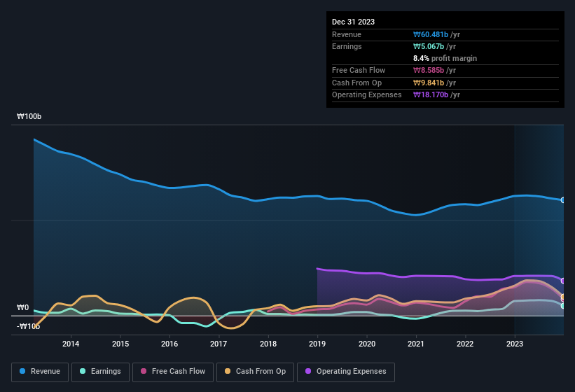Click the teal Earnings legend color dot
This screenshot has height=392, width=575.
pyautogui.click(x=83, y=372)
